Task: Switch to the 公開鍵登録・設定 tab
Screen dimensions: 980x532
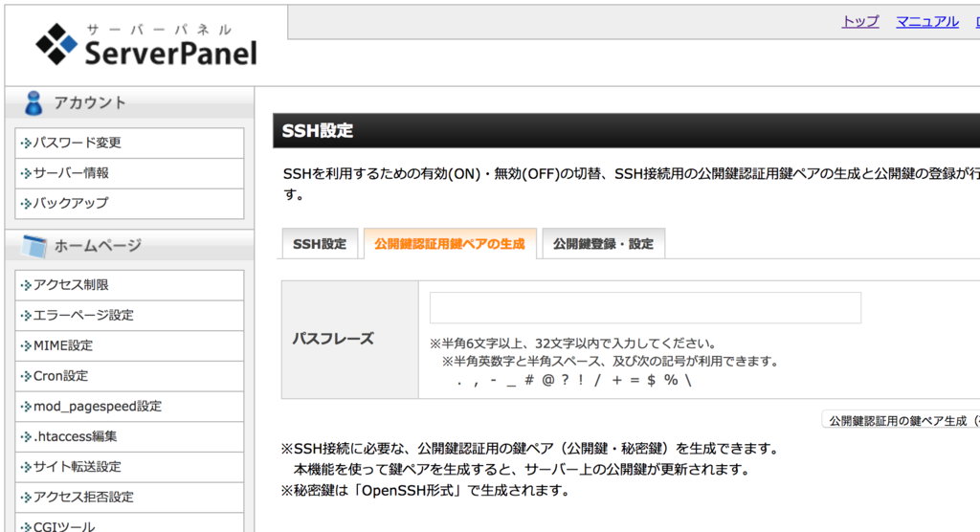Action: tap(603, 244)
